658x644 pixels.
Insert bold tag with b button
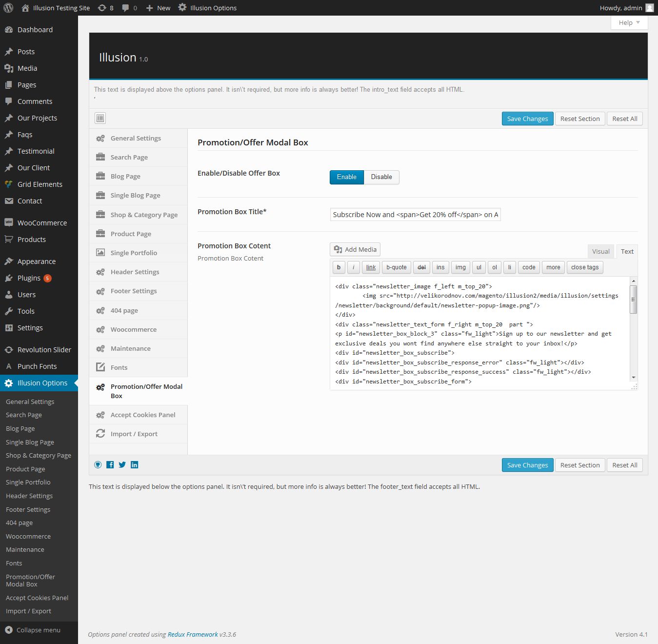pyautogui.click(x=339, y=267)
